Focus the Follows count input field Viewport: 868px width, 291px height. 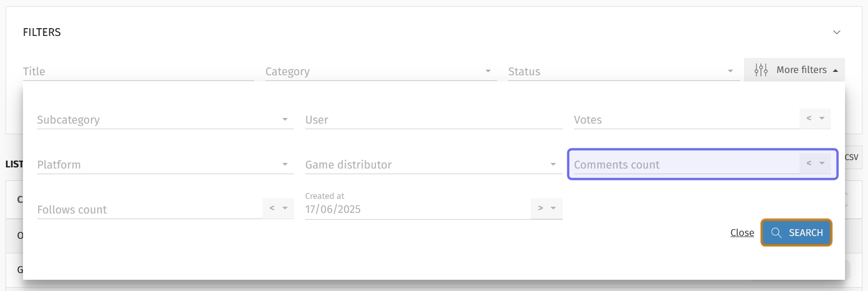150,210
